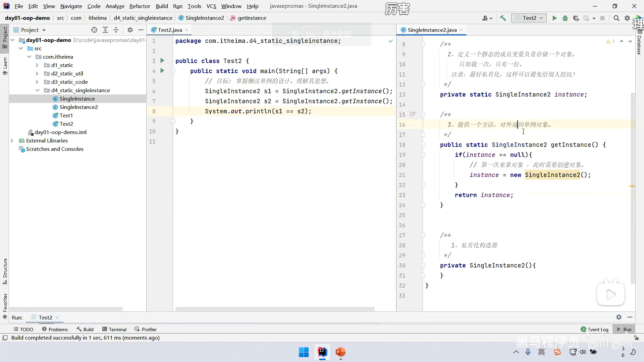Fold the getInstance method at line 18

coord(423,145)
